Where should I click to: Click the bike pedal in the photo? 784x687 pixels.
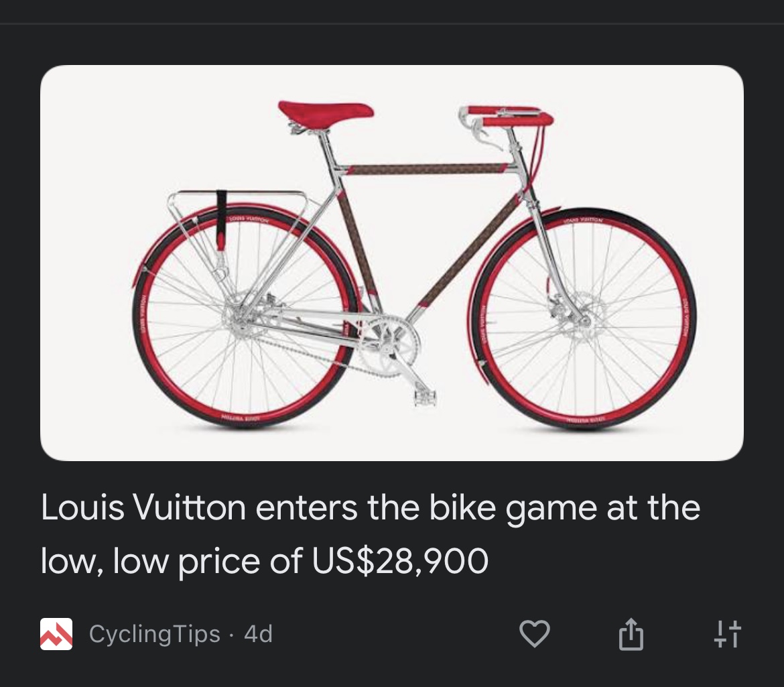click(425, 398)
